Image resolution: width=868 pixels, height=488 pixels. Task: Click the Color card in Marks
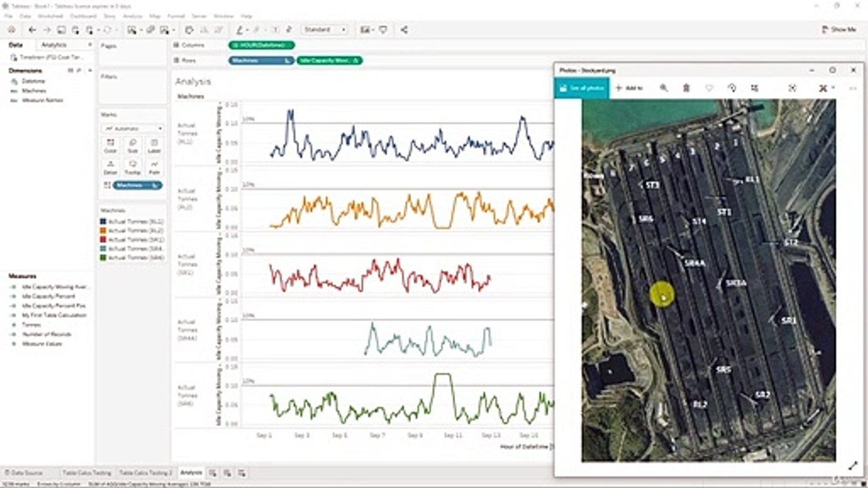tap(111, 146)
